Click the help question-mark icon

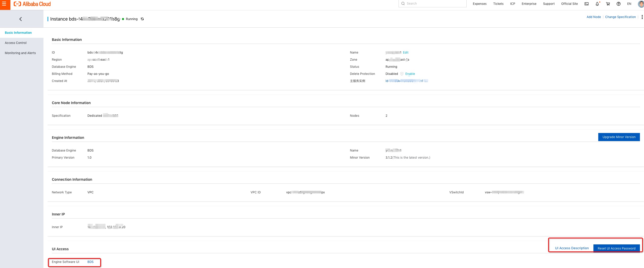(619, 4)
